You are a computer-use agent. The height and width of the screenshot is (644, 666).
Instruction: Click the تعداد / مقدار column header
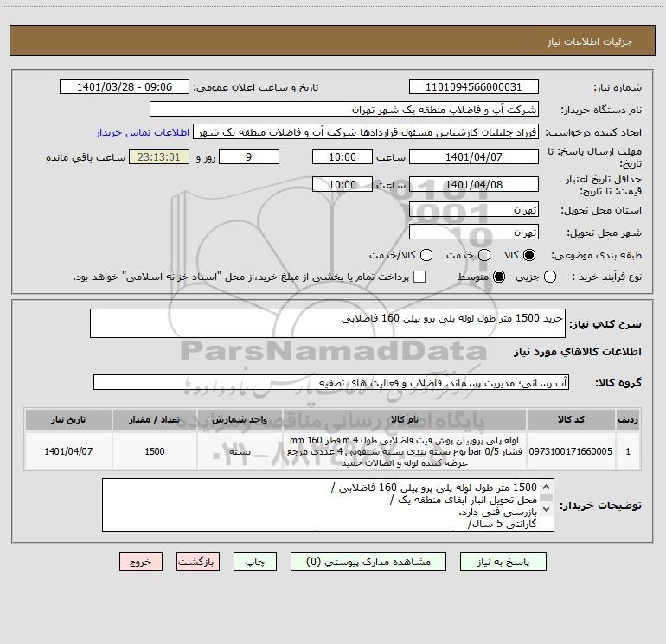point(155,419)
